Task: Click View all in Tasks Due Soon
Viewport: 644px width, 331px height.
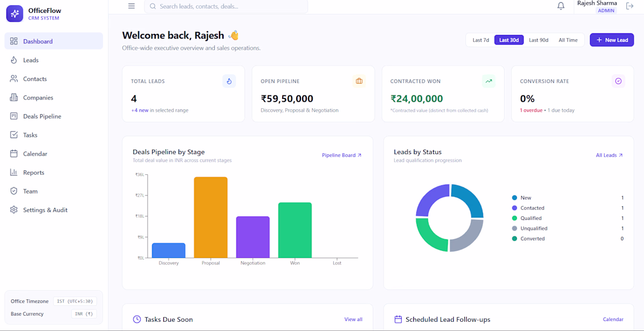Action: (353, 319)
